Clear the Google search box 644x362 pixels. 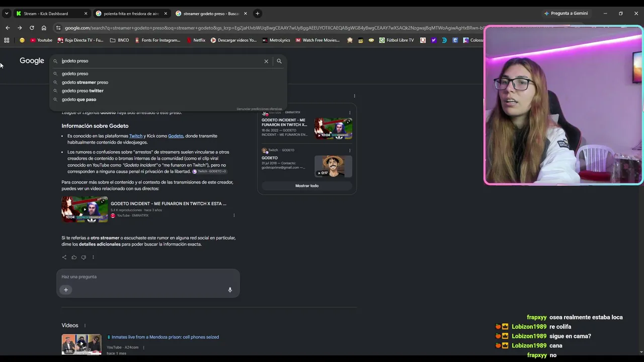266,61
